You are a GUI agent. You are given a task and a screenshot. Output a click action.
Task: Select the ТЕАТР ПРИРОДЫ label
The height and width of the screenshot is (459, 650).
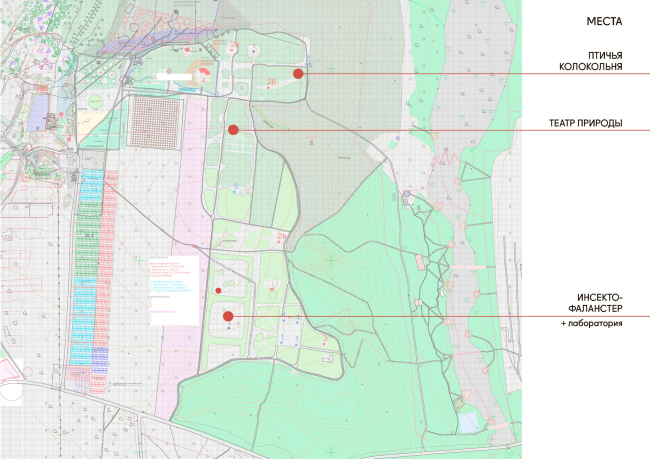585,123
